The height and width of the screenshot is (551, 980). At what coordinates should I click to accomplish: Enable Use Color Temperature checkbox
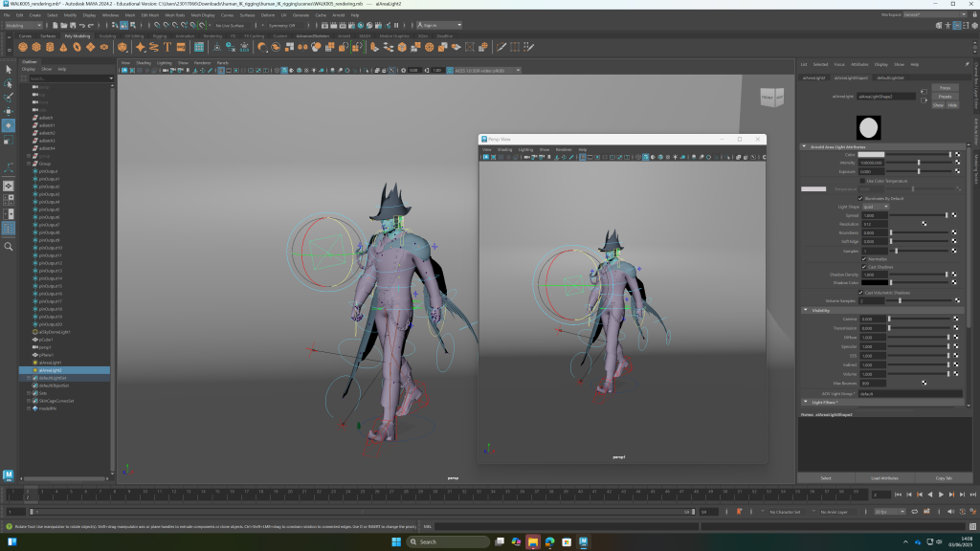pos(861,180)
